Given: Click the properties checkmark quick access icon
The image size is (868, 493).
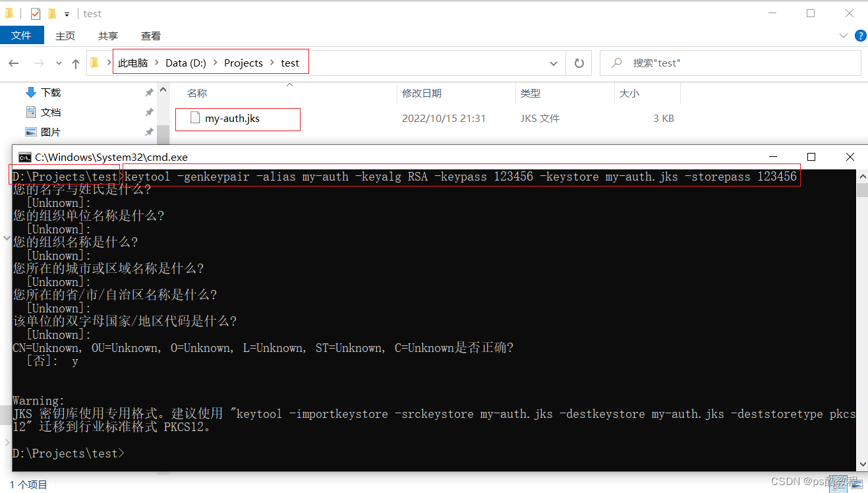Looking at the screenshot, I should [36, 13].
